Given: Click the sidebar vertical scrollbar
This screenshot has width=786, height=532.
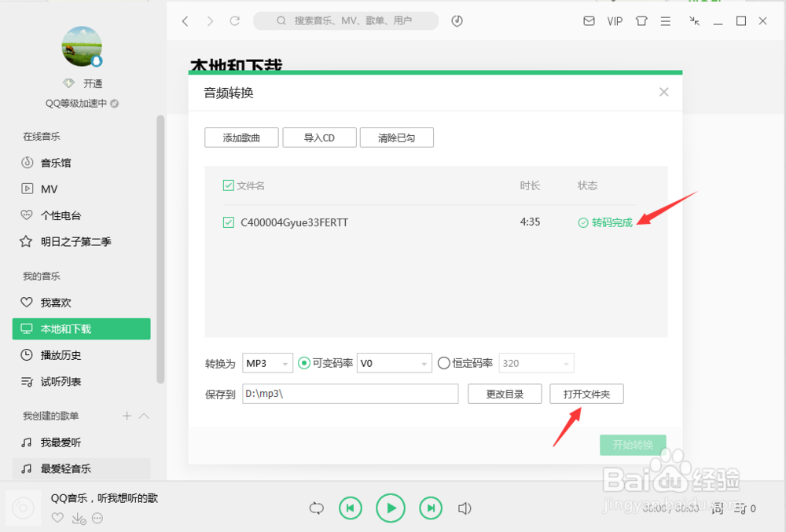Looking at the screenshot, I should tap(160, 249).
